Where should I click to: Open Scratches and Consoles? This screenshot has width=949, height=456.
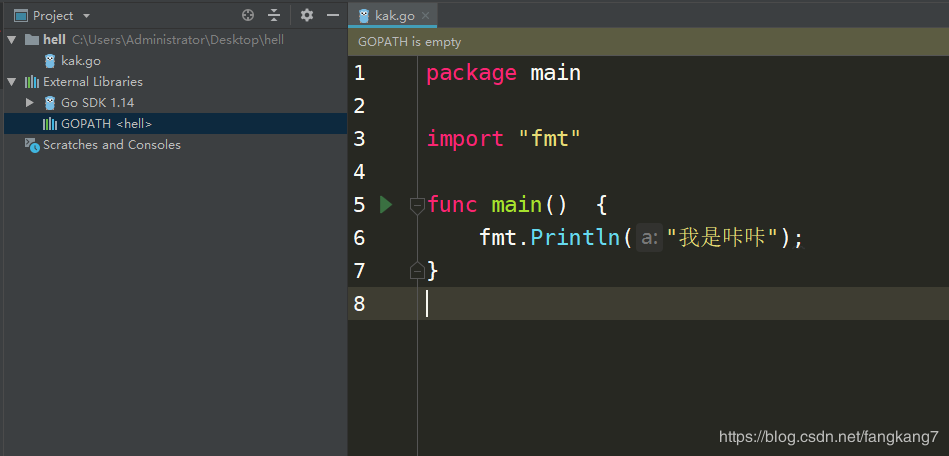click(112, 145)
